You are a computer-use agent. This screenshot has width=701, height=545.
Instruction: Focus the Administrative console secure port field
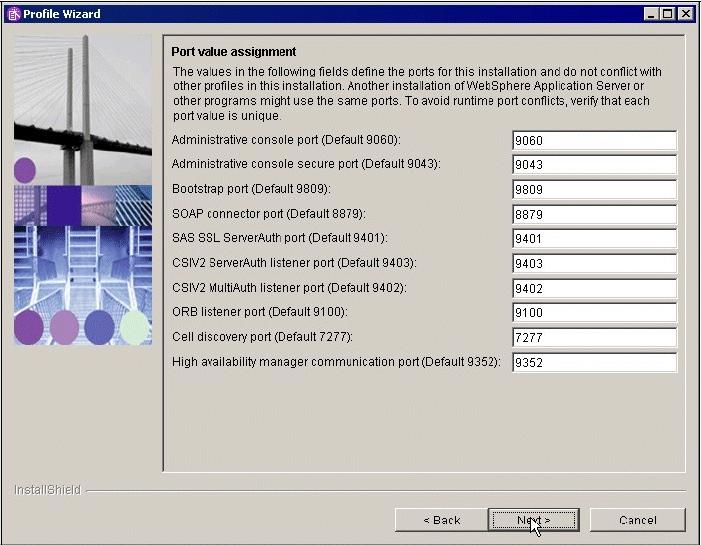click(594, 165)
